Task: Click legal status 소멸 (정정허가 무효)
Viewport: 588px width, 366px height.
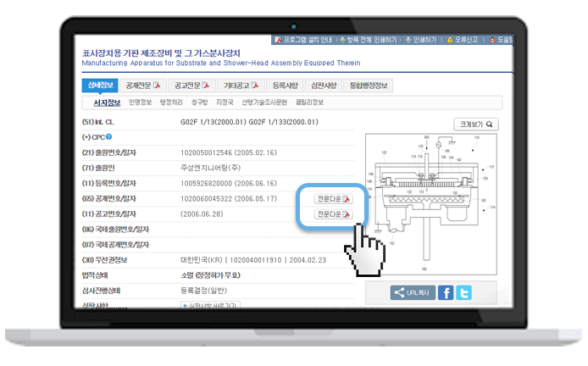Action: 210,275
